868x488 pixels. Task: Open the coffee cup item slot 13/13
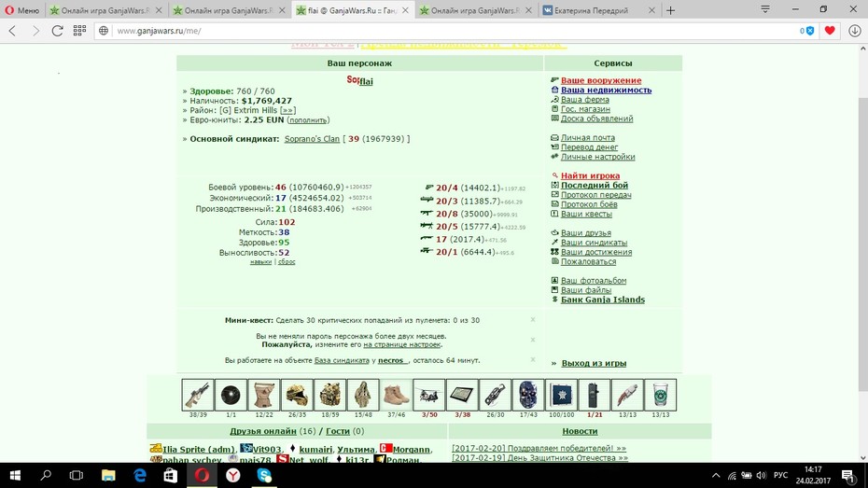[661, 395]
